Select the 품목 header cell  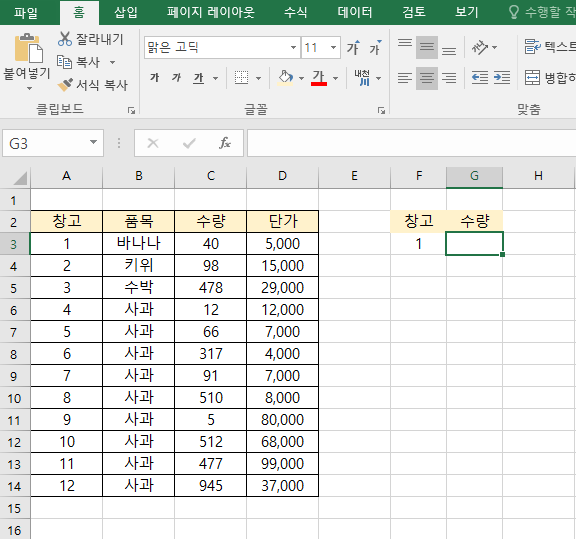click(138, 221)
